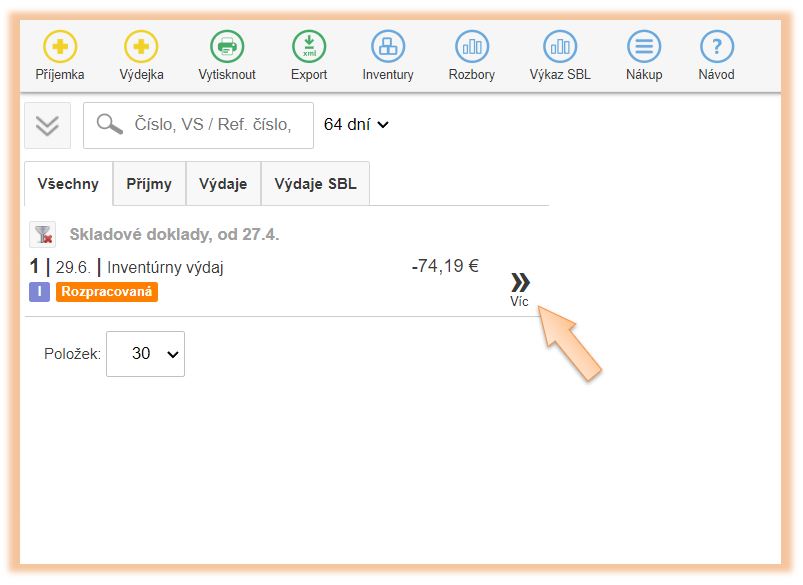
Task: Select the Výdaje SBL tab
Action: [x=315, y=184]
